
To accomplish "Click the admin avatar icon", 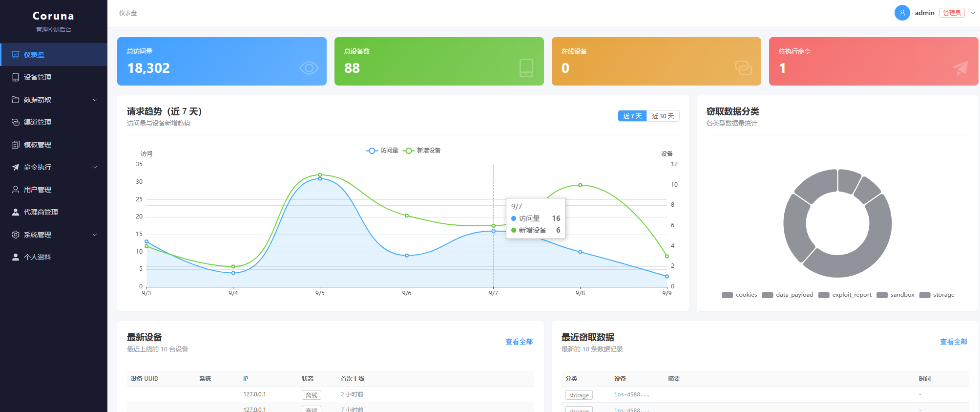I will (902, 13).
